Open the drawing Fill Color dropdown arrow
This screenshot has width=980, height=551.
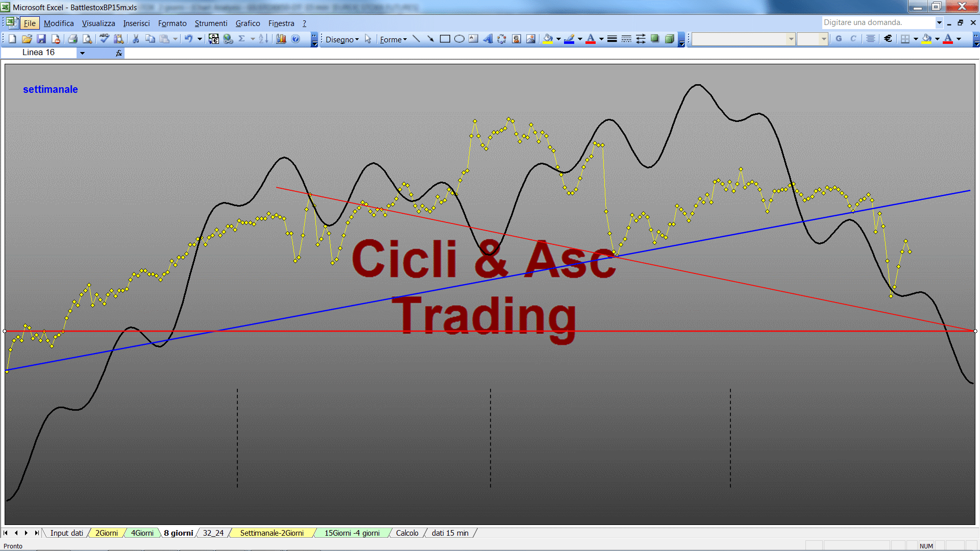pos(558,39)
